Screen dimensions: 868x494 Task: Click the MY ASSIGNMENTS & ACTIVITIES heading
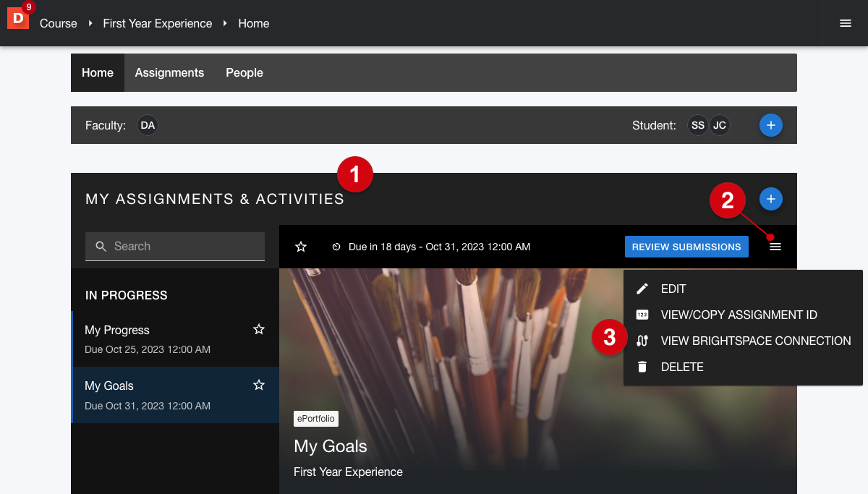click(x=215, y=199)
